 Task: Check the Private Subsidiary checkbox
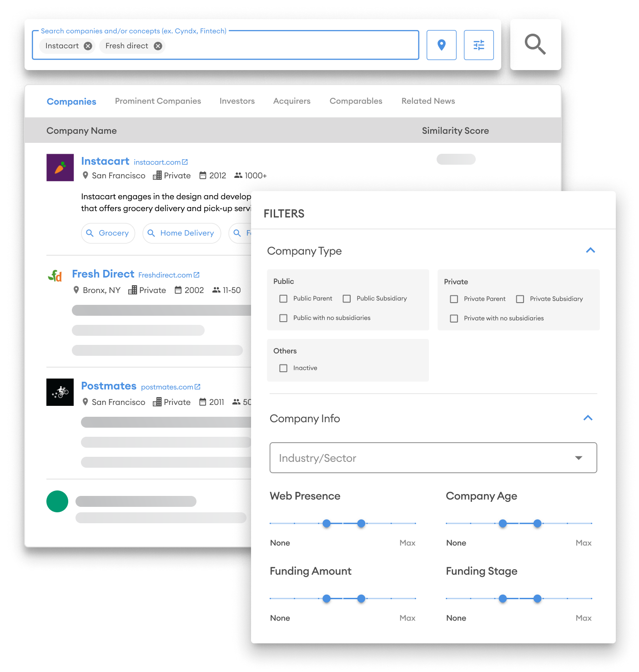click(x=520, y=299)
